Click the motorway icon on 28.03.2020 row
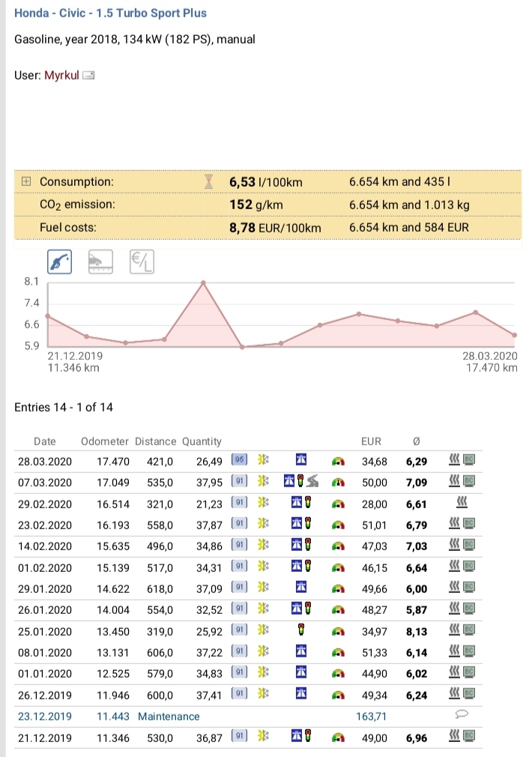Screen dimensions: 532x757 tap(301, 459)
